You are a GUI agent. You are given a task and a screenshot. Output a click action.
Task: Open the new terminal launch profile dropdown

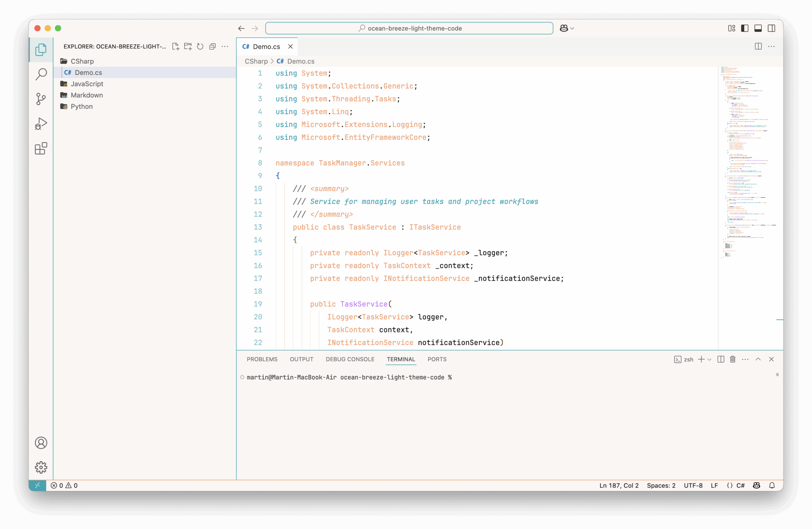coord(710,360)
